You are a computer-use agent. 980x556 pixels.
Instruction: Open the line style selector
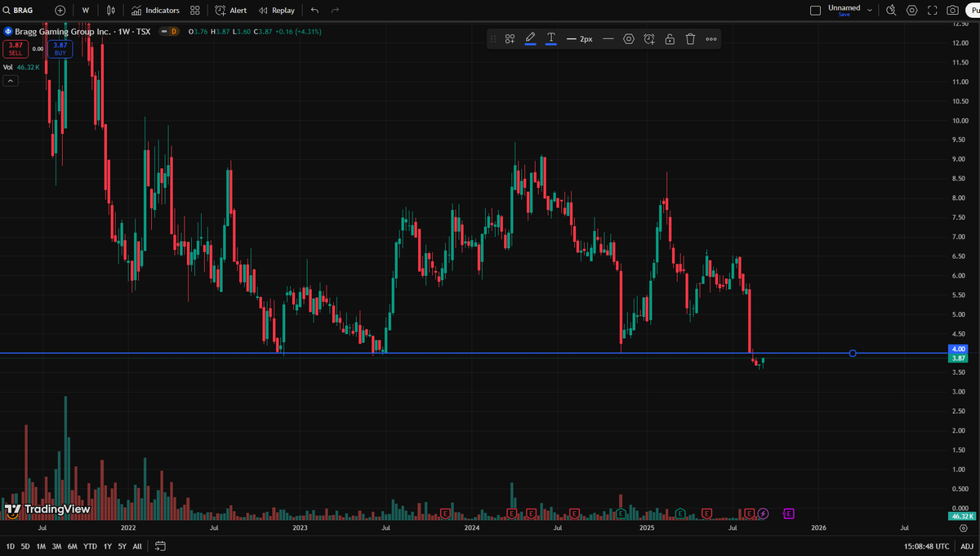pos(608,38)
